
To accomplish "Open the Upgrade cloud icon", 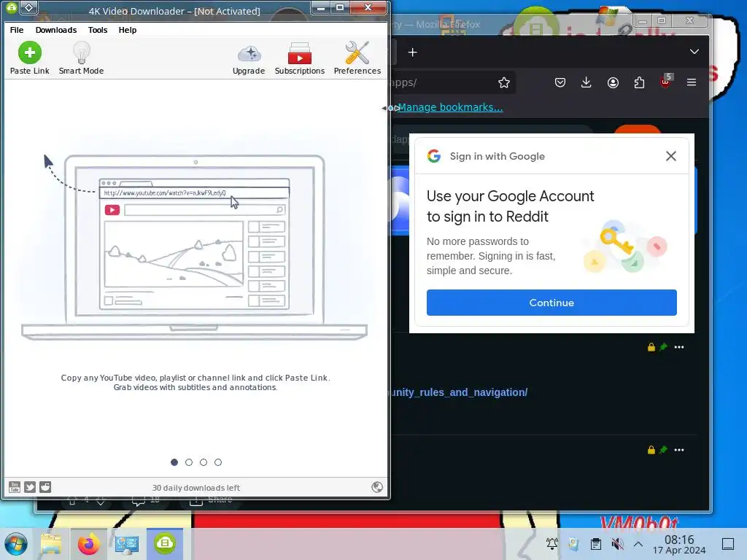I will click(249, 58).
